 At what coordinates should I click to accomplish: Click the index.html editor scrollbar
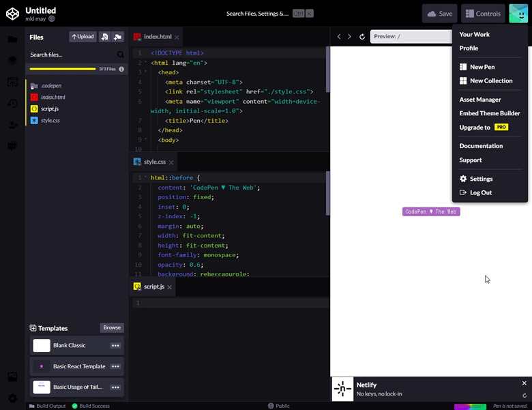[328, 70]
